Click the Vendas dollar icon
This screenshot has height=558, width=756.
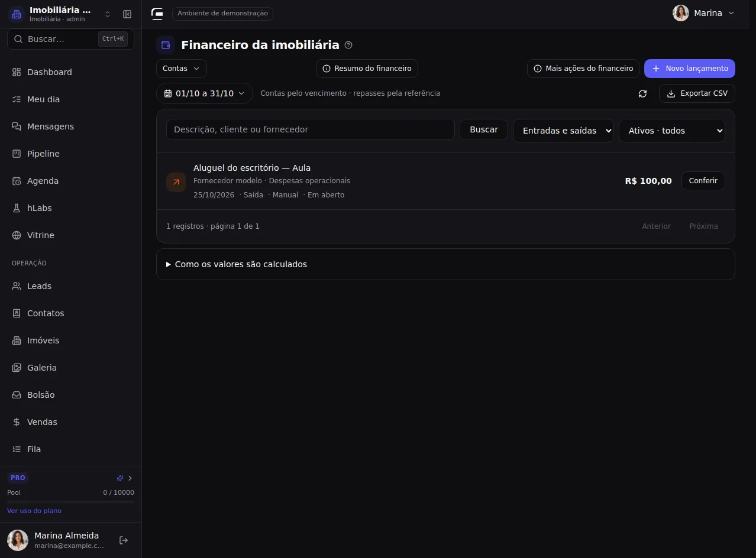(x=17, y=422)
